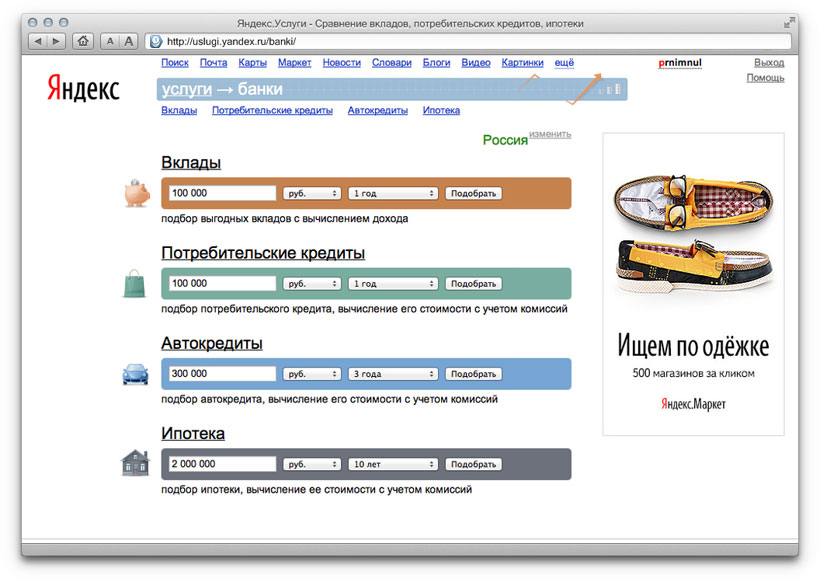Open the 3 года dropdown for Автокредиты
820x582 pixels.
pyautogui.click(x=392, y=373)
